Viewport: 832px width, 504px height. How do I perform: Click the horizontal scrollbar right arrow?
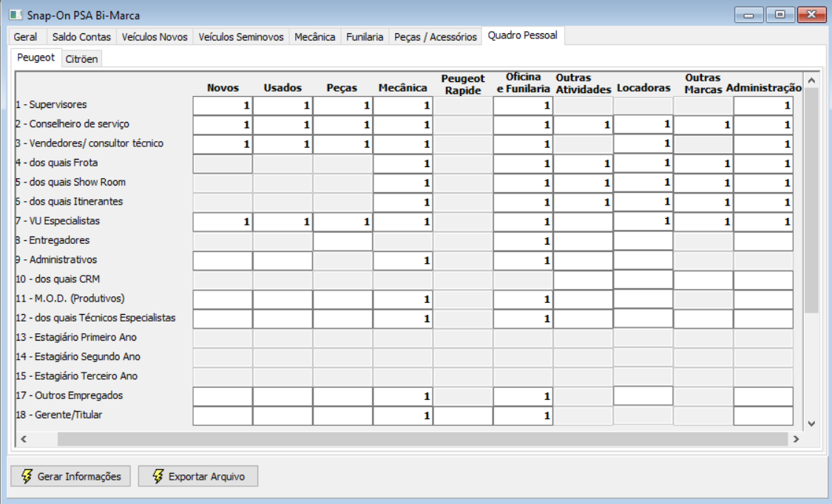coord(796,439)
